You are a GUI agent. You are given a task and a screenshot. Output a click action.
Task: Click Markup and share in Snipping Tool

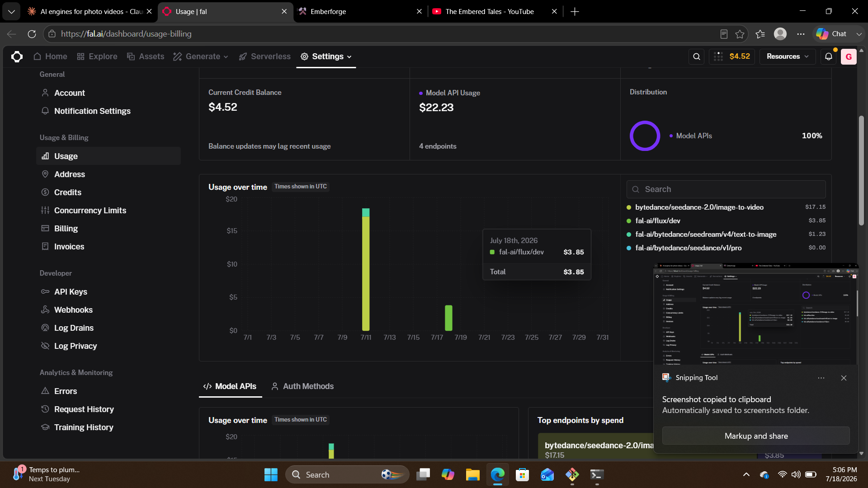click(756, 436)
